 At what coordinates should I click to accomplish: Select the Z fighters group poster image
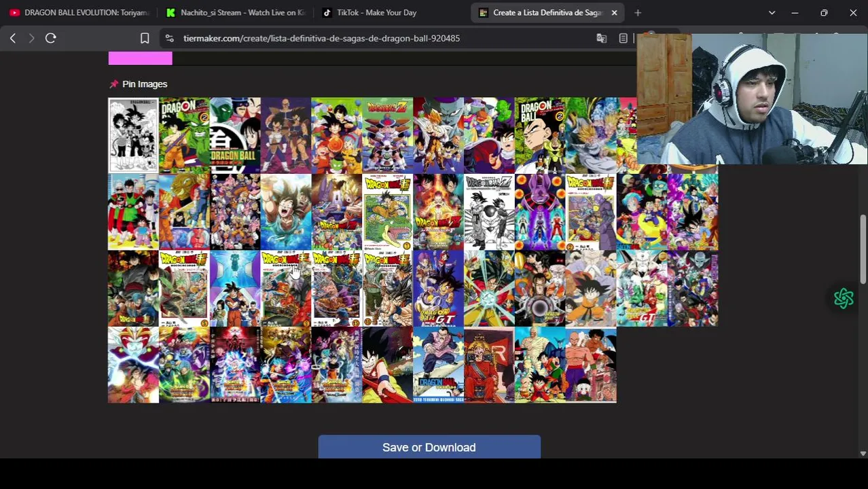point(235,212)
